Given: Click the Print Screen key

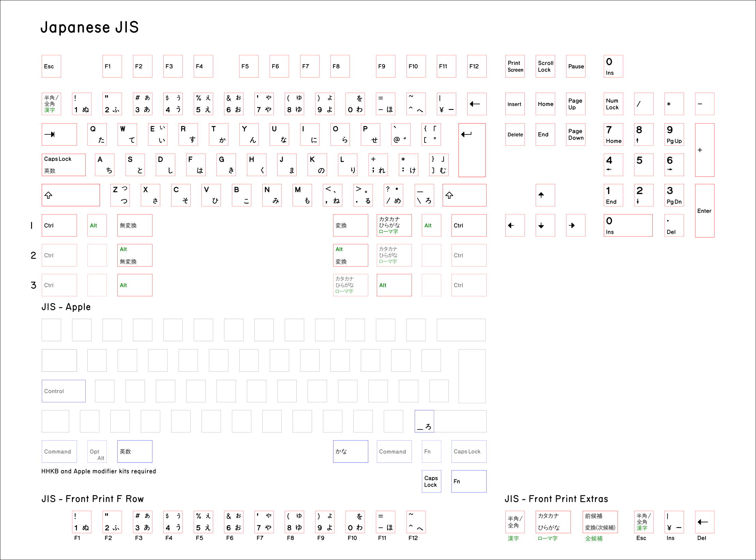Looking at the screenshot, I should click(x=515, y=66).
